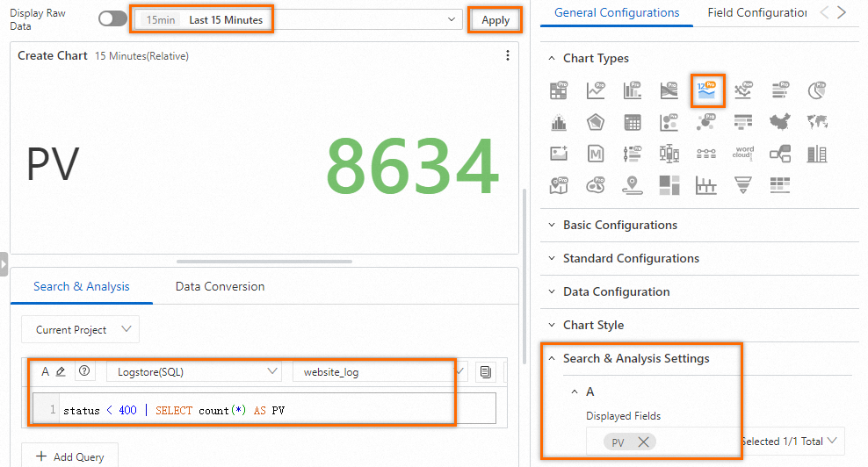Select the location pin AMap chart type
Viewport: 868px width, 467px height.
pos(633,185)
